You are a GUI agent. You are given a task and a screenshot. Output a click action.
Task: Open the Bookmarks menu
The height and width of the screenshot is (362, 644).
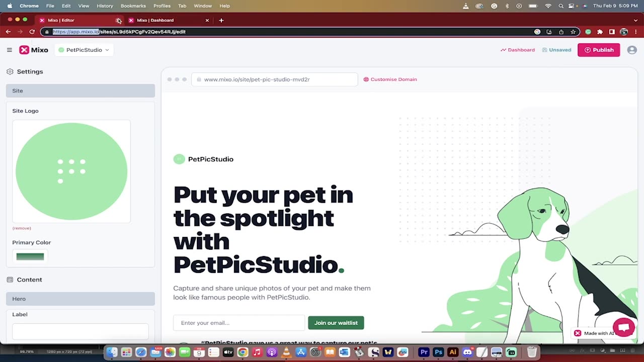(133, 6)
